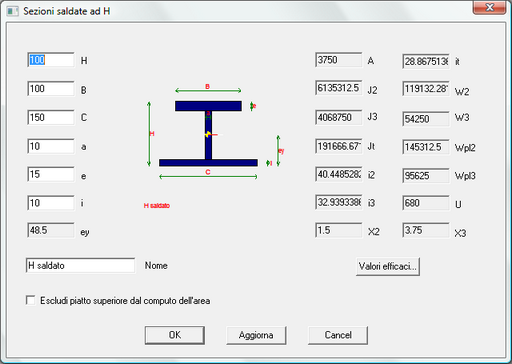Close the 'Sezioni saldate ad H' window
The height and width of the screenshot is (364, 512).
(x=489, y=7)
